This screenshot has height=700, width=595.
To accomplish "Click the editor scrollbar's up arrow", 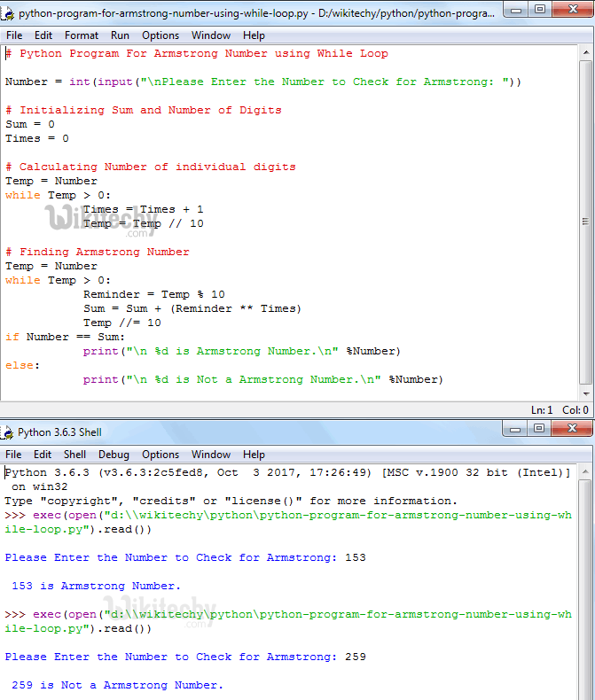I will 585,52.
